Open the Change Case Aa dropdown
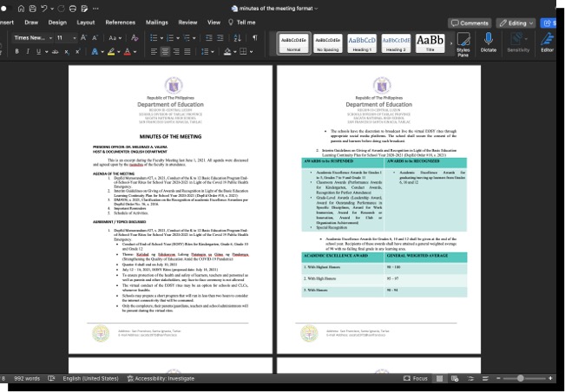Screen dimensions: 565x392 (x=115, y=38)
